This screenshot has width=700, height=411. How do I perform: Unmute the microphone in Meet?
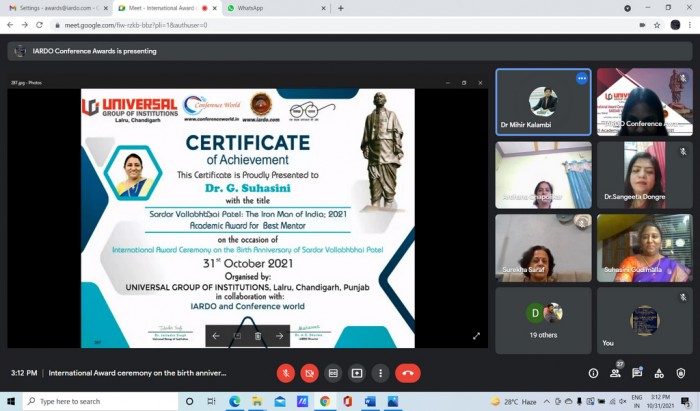point(285,373)
